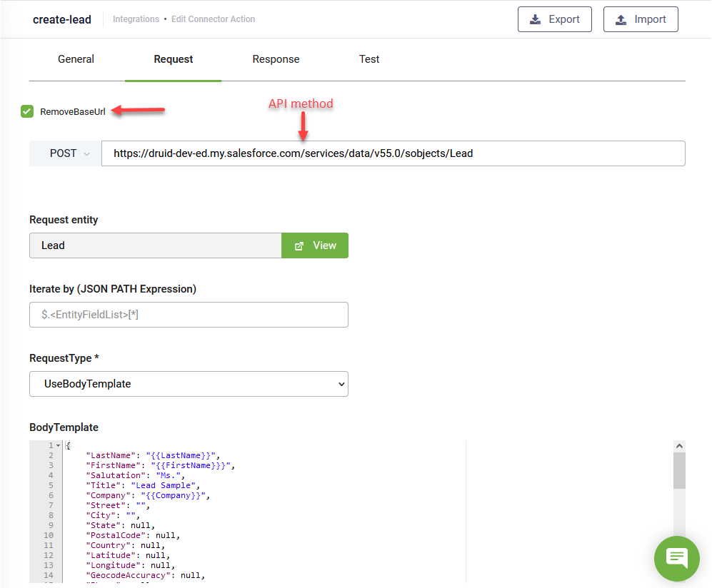
Task: Click the scroll-up arrow of BodyTemplate editor
Action: (679, 445)
